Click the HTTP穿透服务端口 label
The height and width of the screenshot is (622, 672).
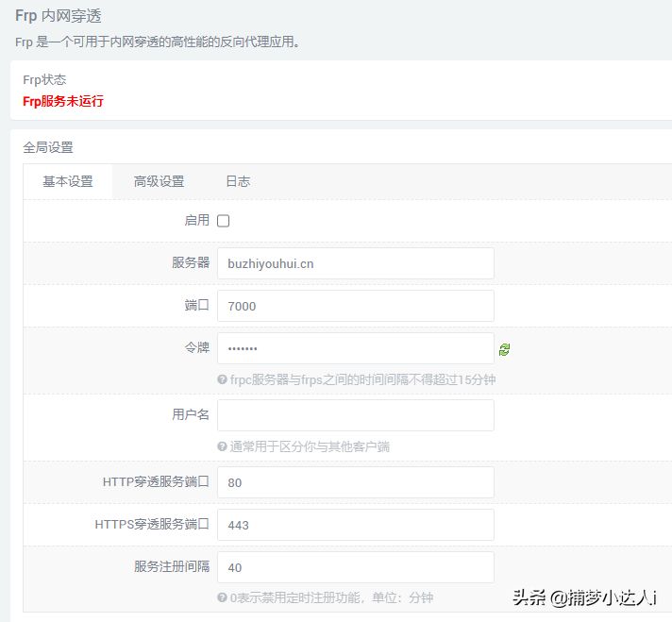[x=156, y=481]
